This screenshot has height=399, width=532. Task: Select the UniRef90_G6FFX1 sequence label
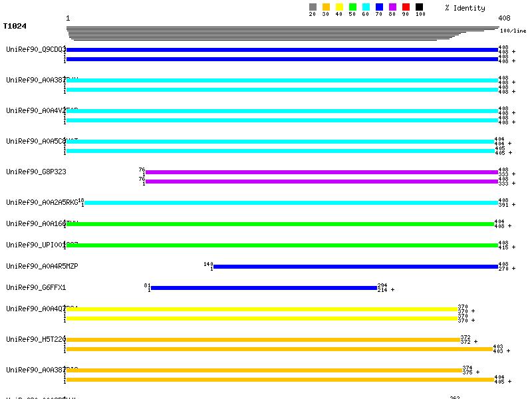coord(36,288)
